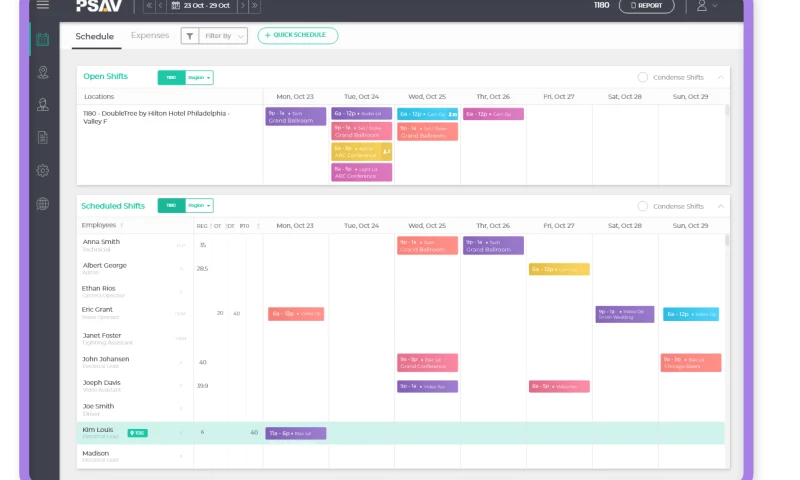This screenshot has width=800, height=480.
Task: Open the employees person sidebar icon
Action: pos(42,104)
